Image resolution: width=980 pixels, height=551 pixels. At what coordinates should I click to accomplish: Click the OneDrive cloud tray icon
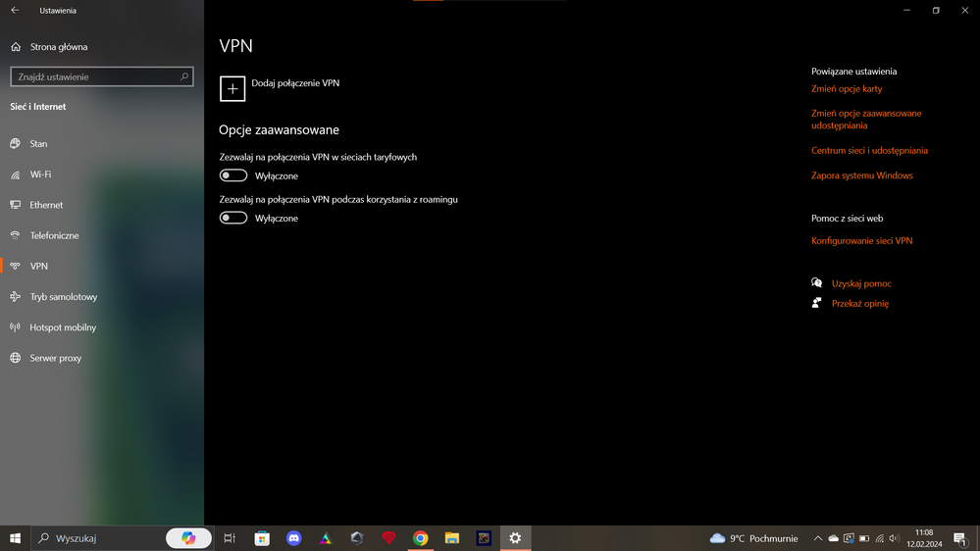pos(833,538)
